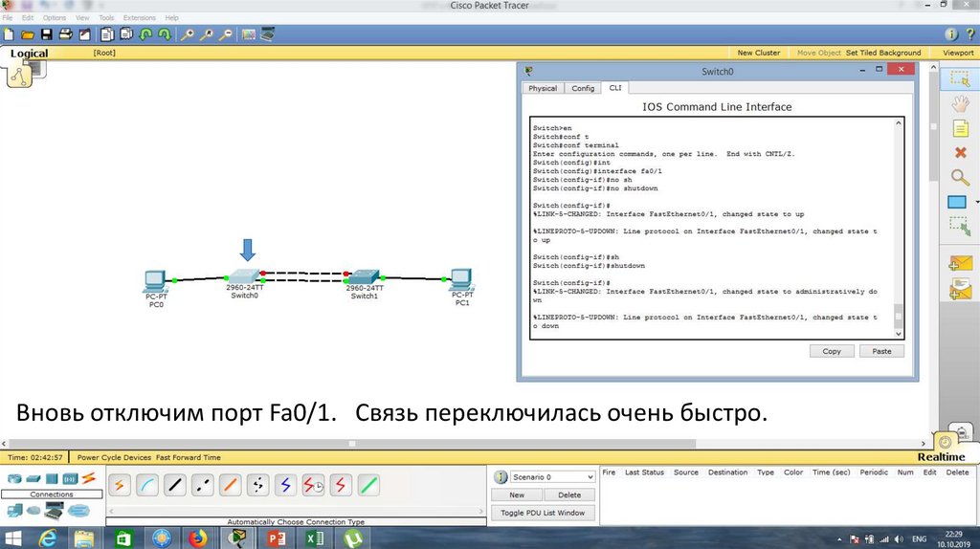The height and width of the screenshot is (549, 980).
Task: Copy the selection using the toolbar copy icon
Action: click(107, 34)
